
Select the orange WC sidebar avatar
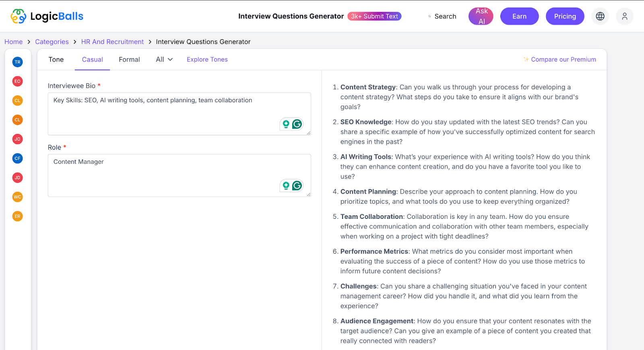17,197
